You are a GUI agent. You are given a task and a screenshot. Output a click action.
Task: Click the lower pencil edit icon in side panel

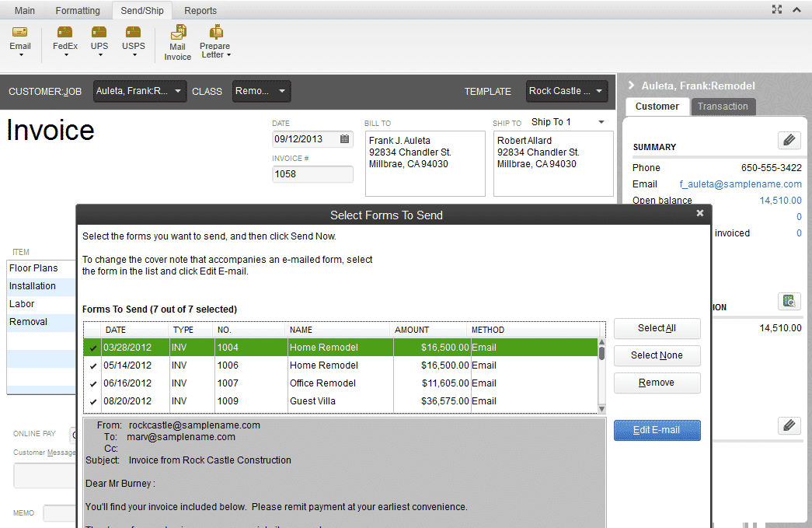(x=789, y=425)
